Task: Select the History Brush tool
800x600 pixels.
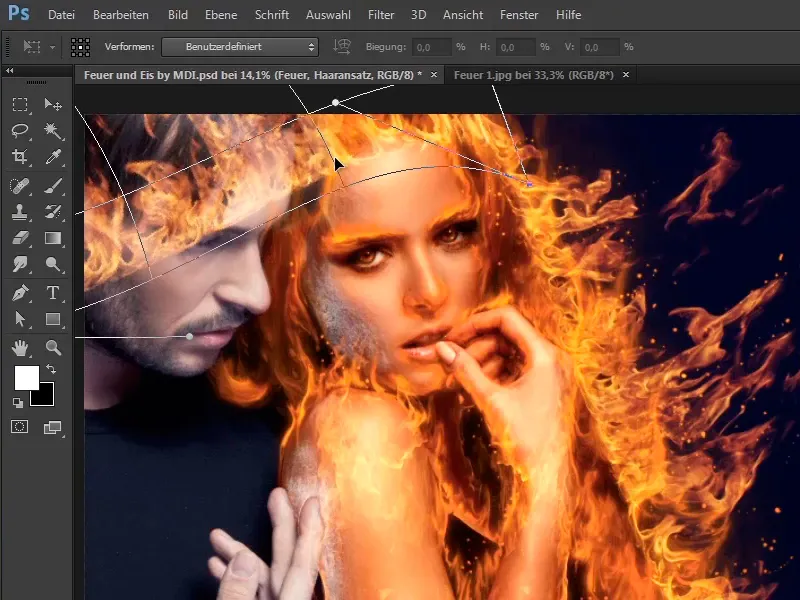Action: pos(53,212)
